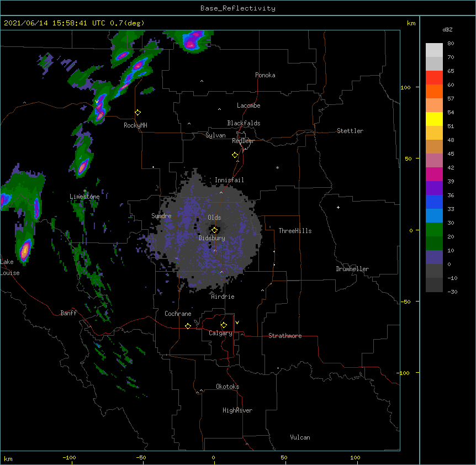Click the km unit label at bottom left
The image size is (476, 465).
8,458
